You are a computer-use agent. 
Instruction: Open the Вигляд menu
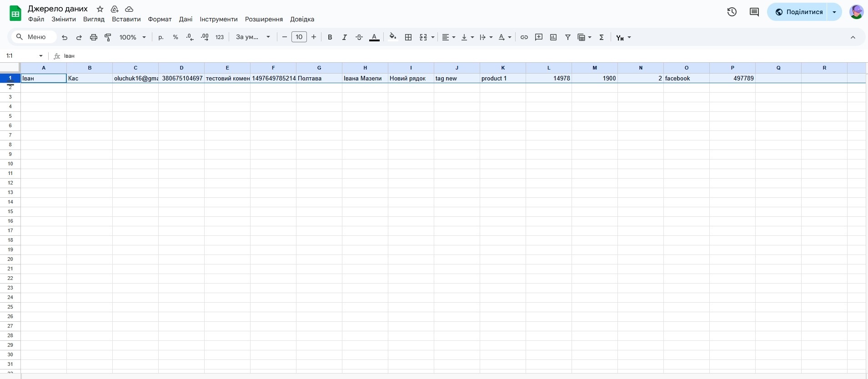(x=94, y=19)
